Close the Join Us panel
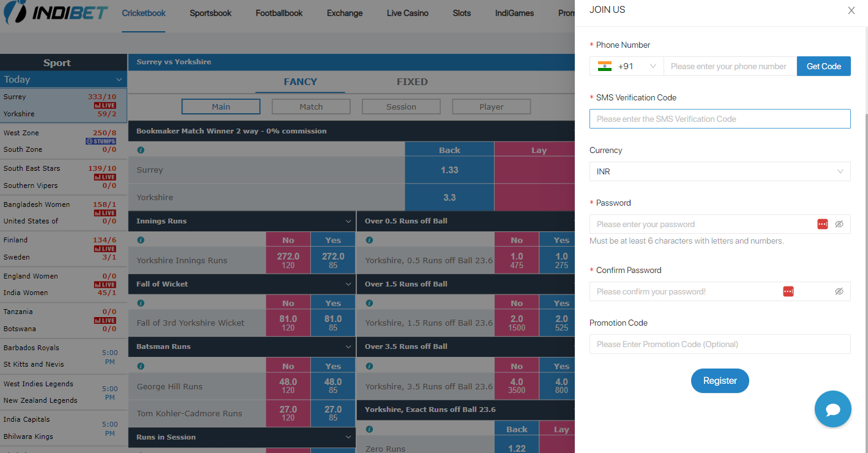 click(x=851, y=10)
